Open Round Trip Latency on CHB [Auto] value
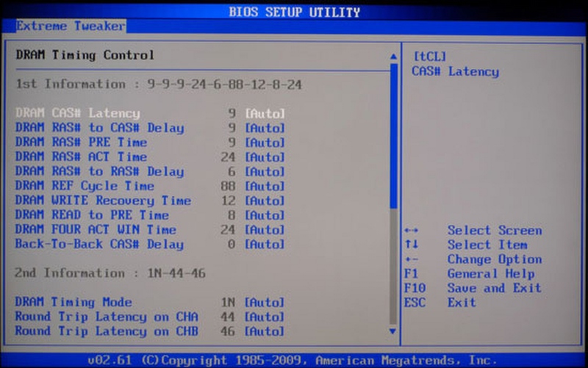 tap(264, 331)
